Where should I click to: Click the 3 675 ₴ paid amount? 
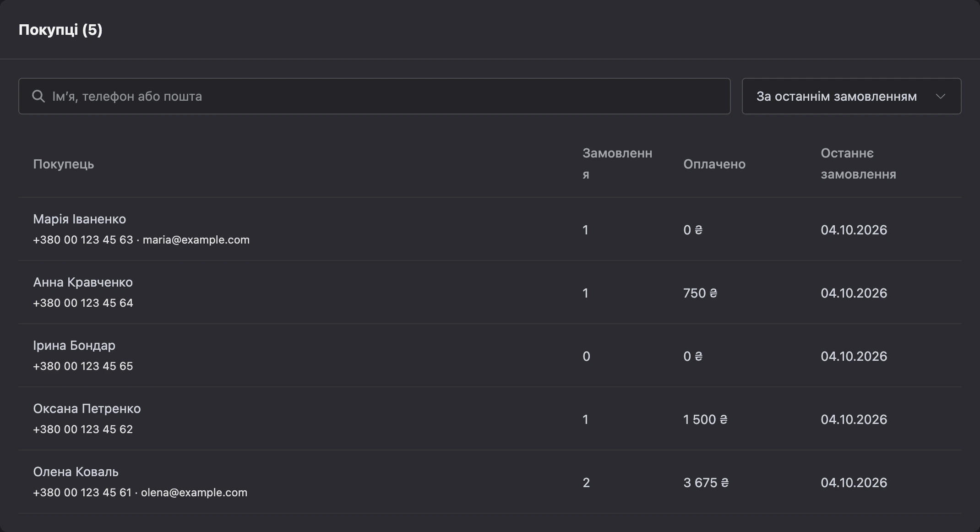(706, 483)
